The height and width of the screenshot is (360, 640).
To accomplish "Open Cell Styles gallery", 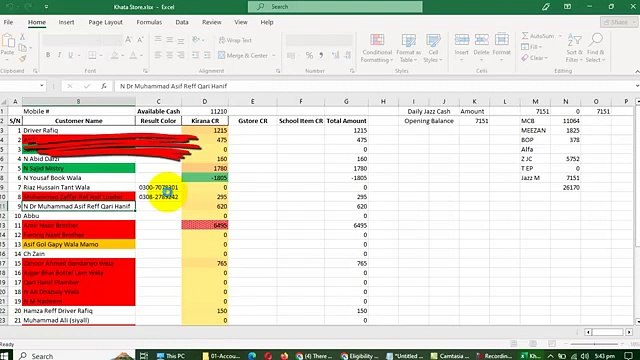I will pos(433,48).
